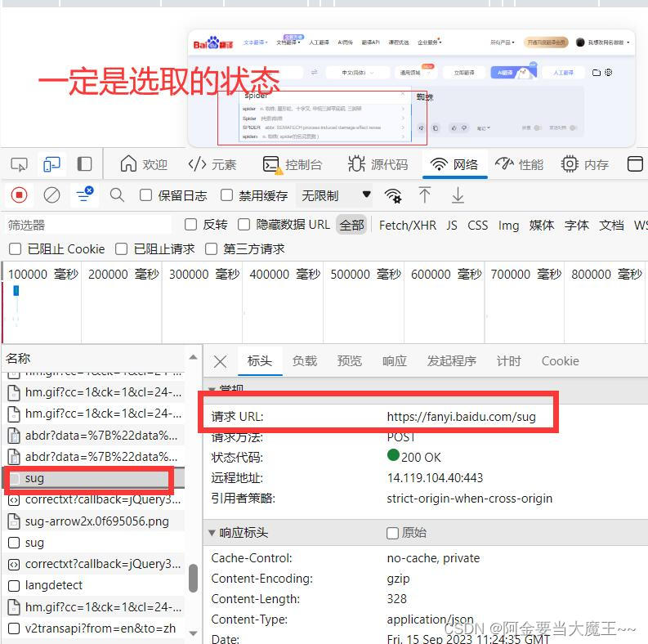Click the request list scrollbar thumb
The image size is (648, 644).
[193, 579]
